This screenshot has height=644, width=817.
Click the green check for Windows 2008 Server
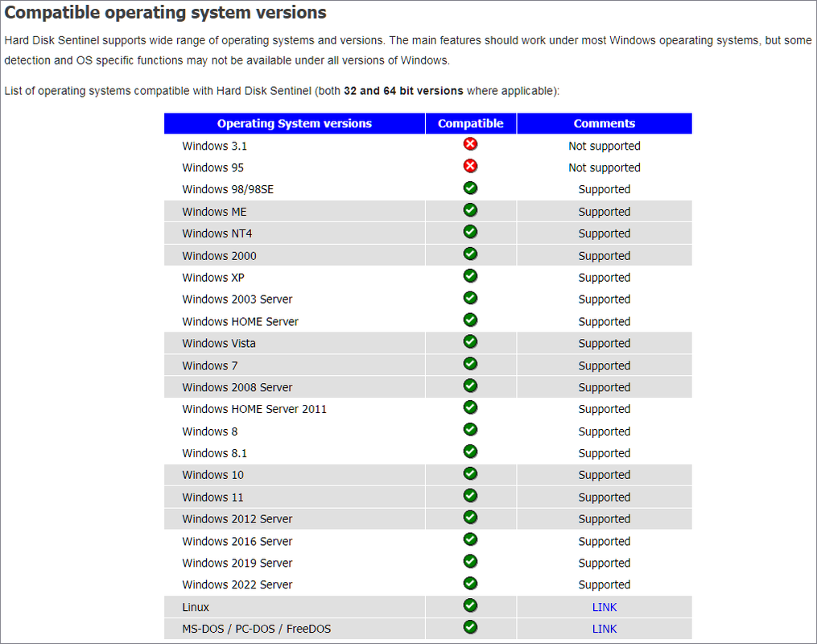coord(471,386)
